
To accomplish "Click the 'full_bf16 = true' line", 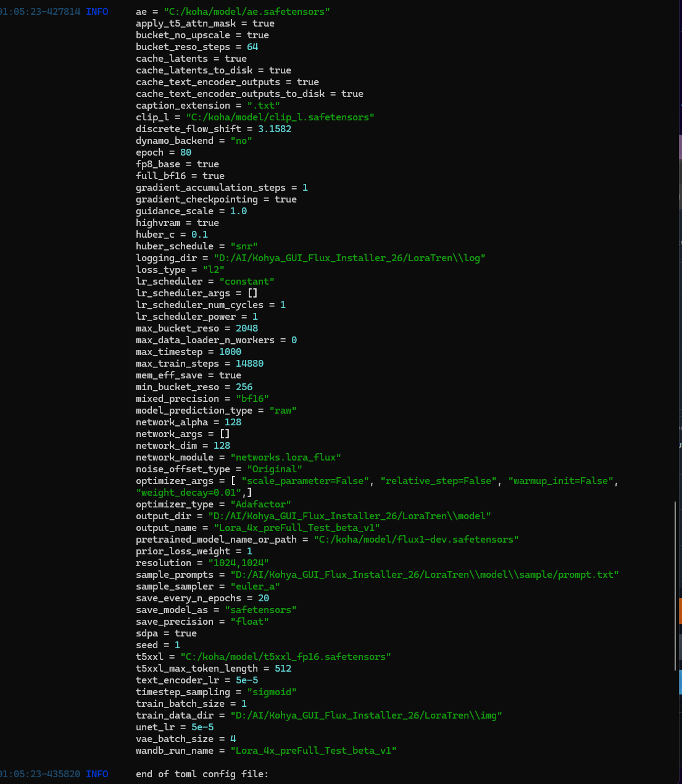I will [180, 176].
